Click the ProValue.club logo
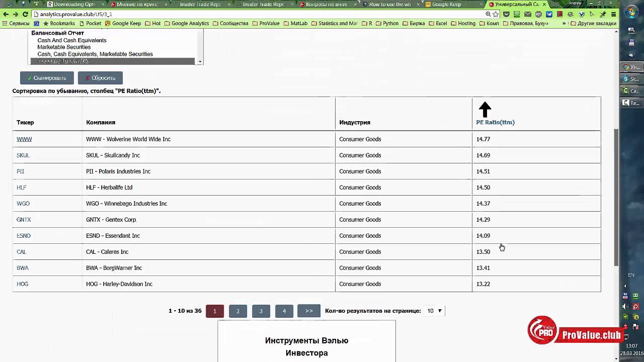The height and width of the screenshot is (362, 644). pos(575,331)
